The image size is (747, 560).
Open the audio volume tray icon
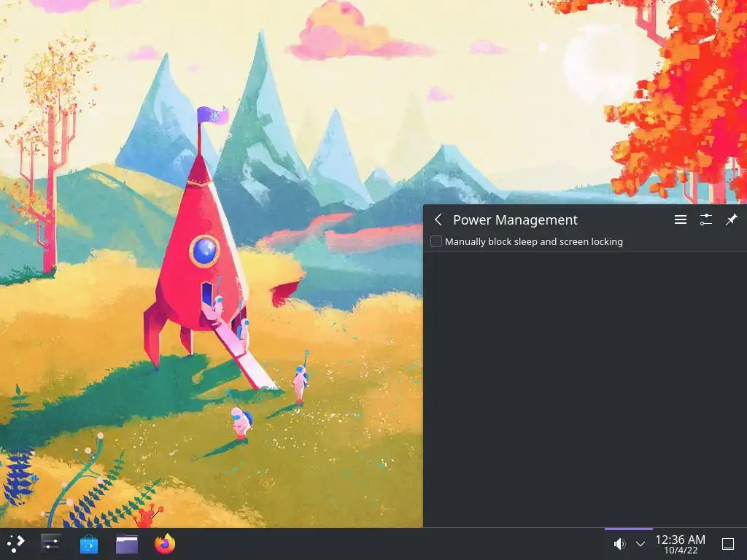[619, 544]
